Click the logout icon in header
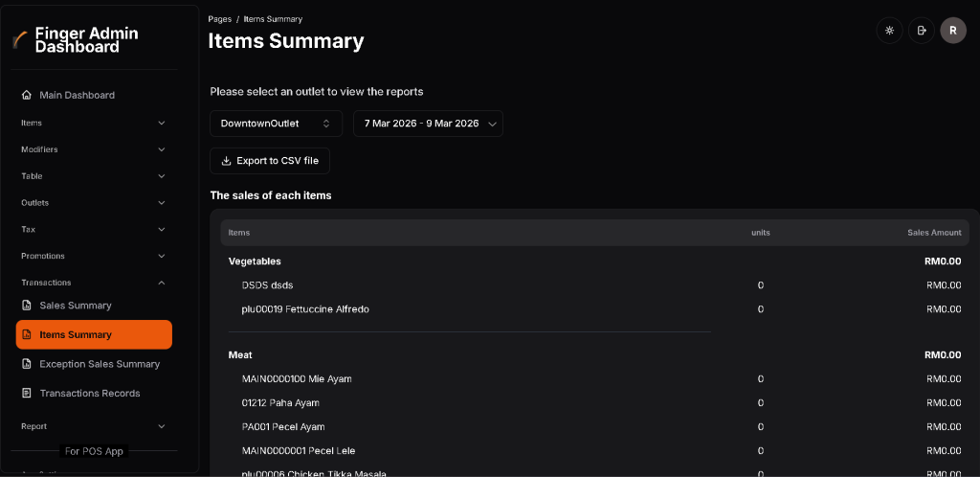The width and height of the screenshot is (980, 477). click(x=922, y=31)
